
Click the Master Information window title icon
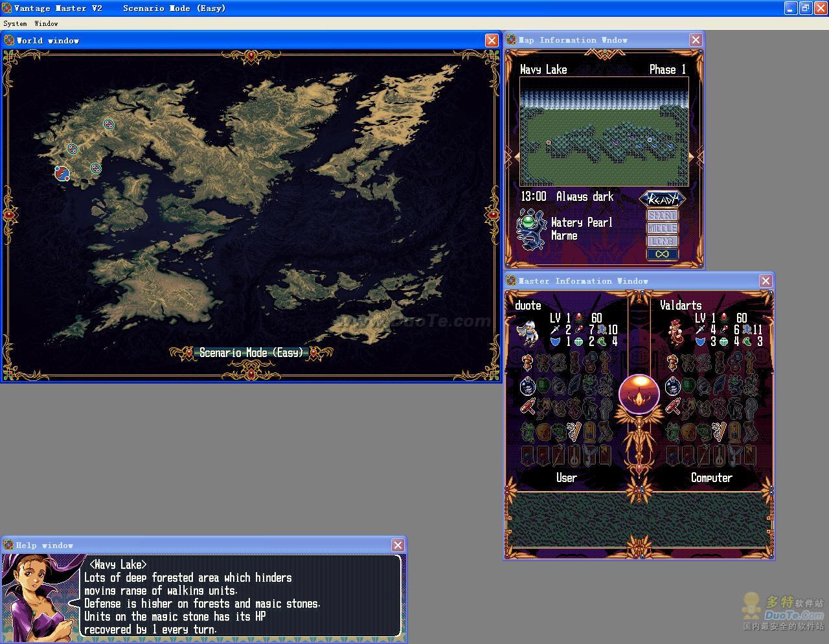click(512, 281)
